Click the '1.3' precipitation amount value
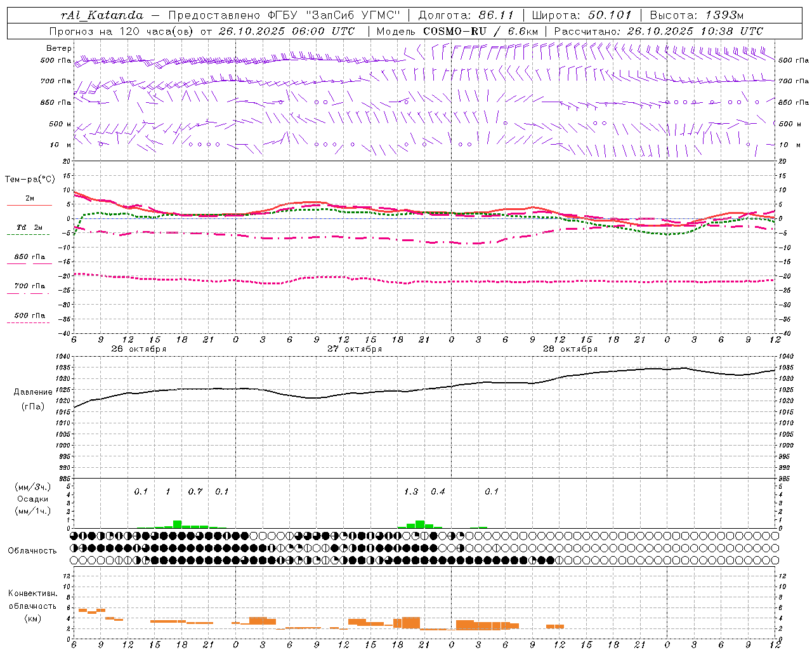The image size is (812, 650). coord(411,492)
